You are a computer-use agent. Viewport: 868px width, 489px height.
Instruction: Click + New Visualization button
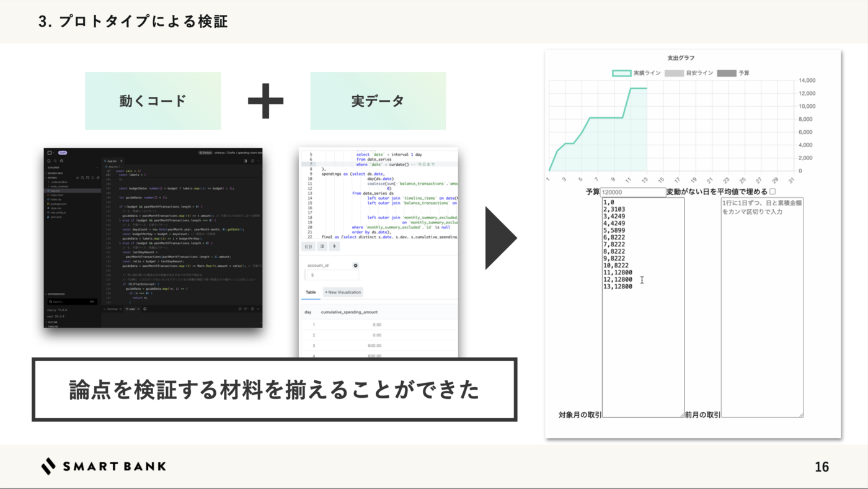[x=343, y=292]
